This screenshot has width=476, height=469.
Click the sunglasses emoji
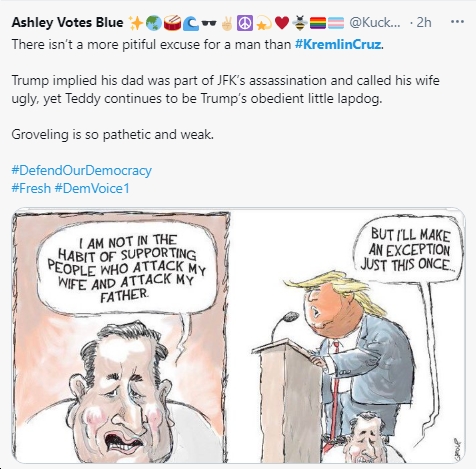pyautogui.click(x=209, y=23)
